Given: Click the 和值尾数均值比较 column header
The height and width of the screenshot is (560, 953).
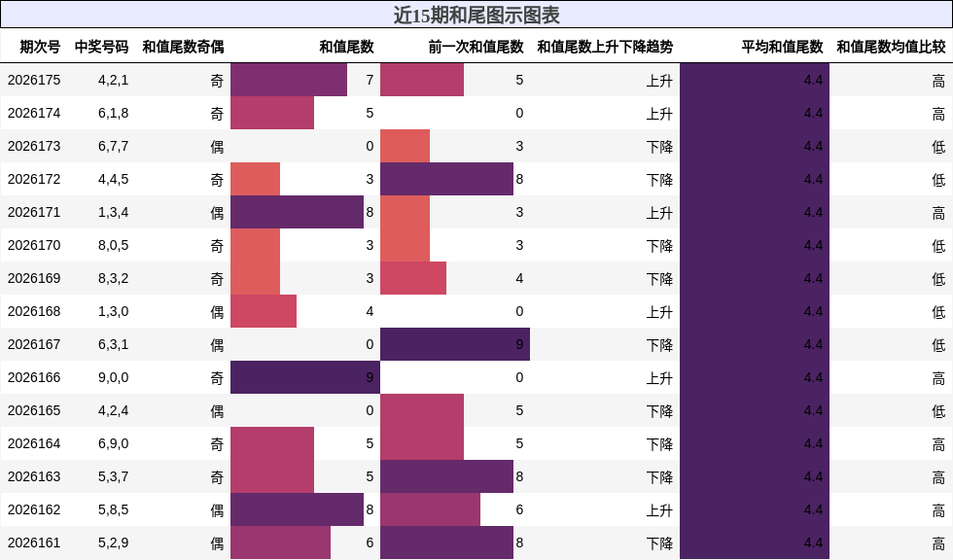Looking at the screenshot, I should point(891,47).
